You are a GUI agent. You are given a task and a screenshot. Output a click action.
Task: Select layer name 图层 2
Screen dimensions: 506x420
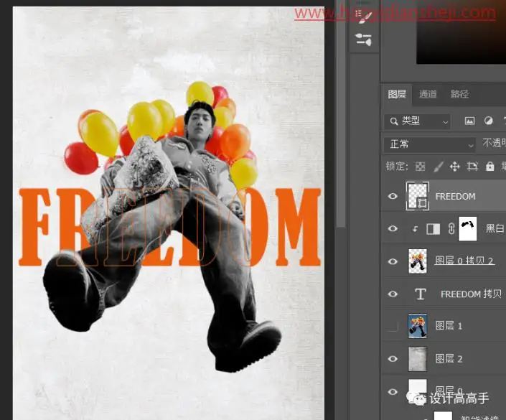coord(449,359)
